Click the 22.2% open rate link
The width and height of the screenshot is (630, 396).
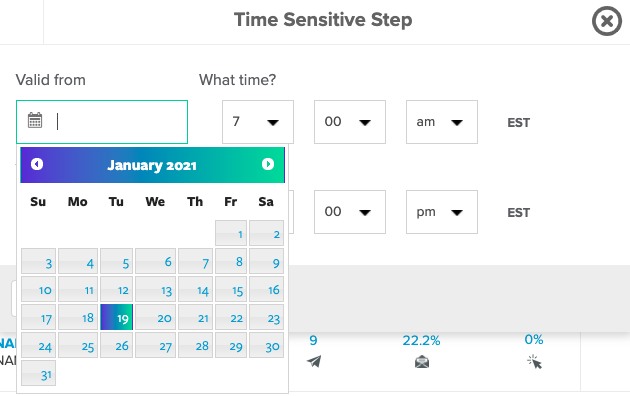coord(421,341)
